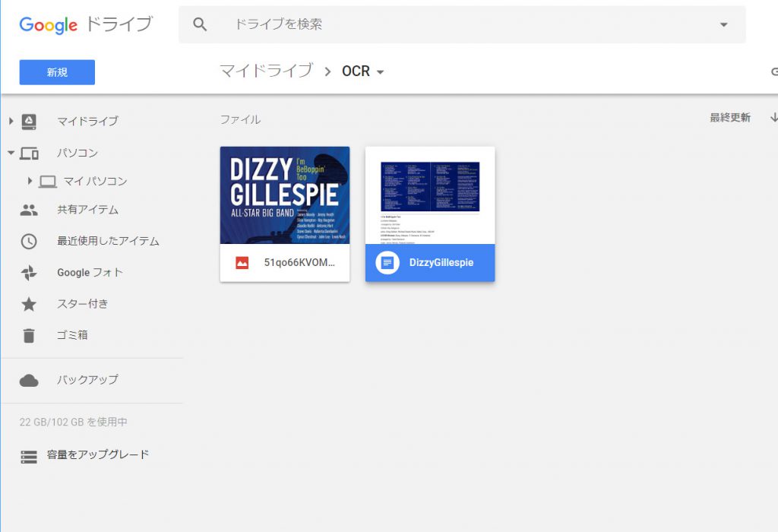This screenshot has height=532, width=778.
Task: Click the shared people icon
Action: [x=29, y=211]
